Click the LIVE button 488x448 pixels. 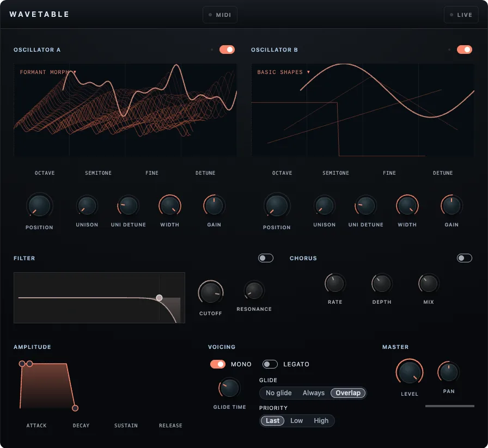coord(461,15)
